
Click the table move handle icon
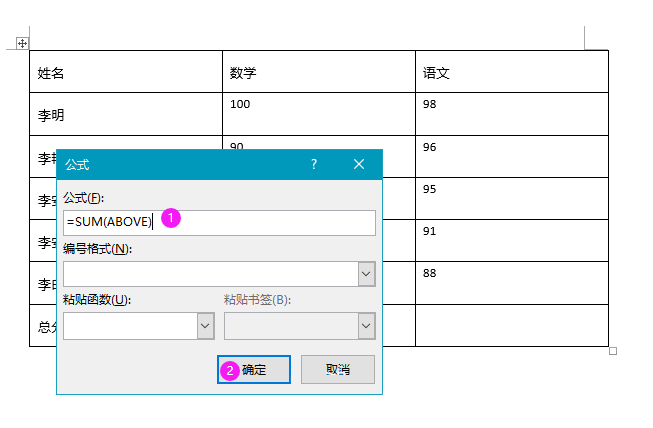pyautogui.click(x=22, y=43)
